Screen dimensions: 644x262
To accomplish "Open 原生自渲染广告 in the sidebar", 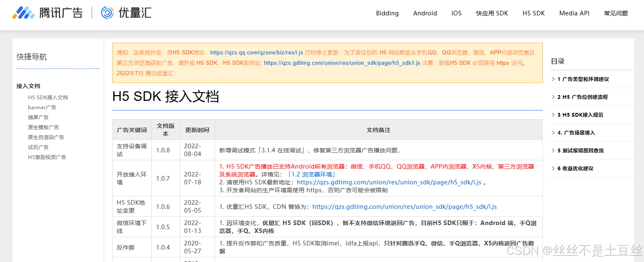I will [x=46, y=137].
